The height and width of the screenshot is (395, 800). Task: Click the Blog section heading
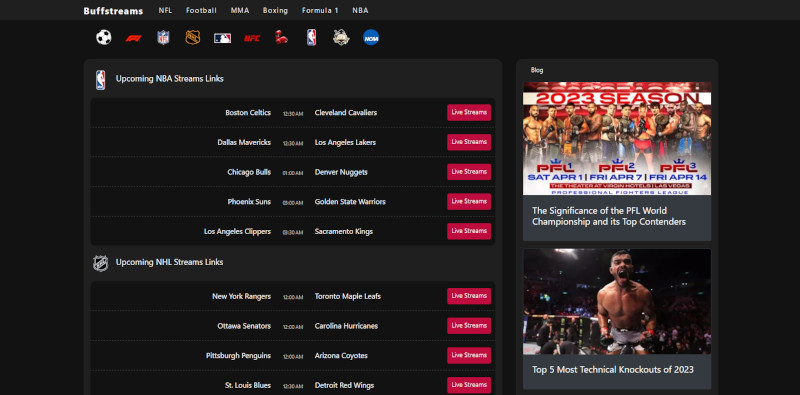(537, 70)
